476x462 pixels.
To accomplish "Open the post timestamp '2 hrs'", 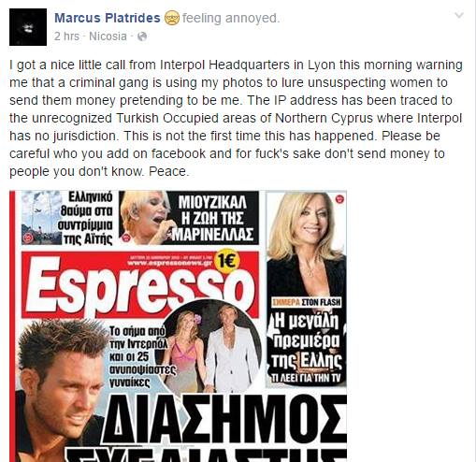I will tap(66, 36).
